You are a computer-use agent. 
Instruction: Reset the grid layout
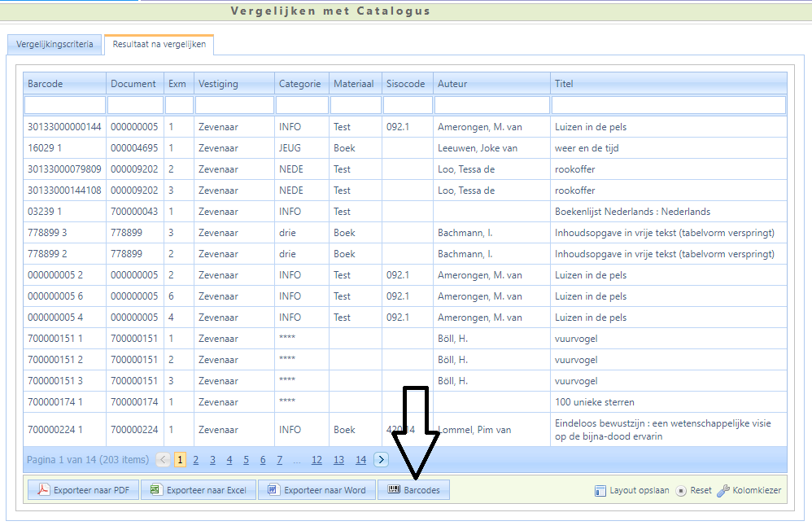pyautogui.click(x=693, y=491)
